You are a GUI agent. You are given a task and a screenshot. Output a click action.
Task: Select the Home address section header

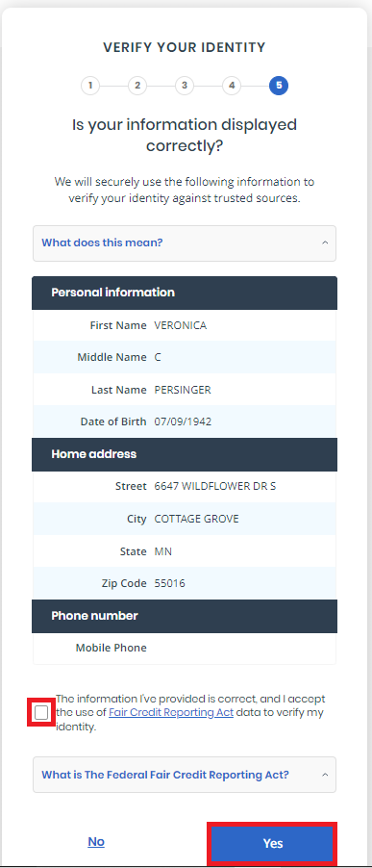(185, 454)
